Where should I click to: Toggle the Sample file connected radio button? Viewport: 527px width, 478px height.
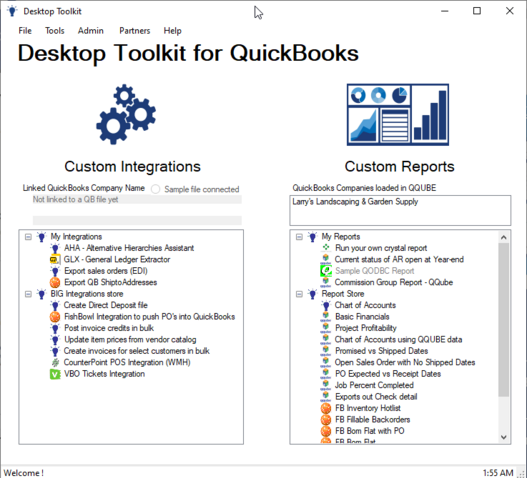click(155, 189)
